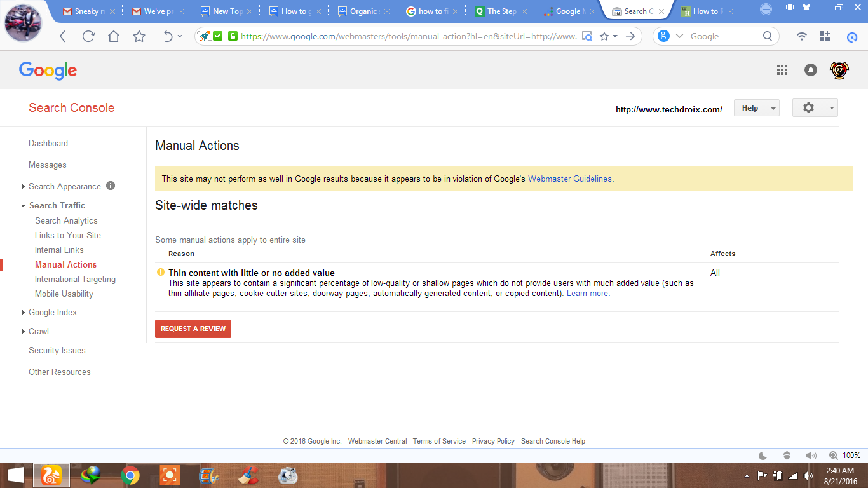The width and height of the screenshot is (868, 488).
Task: Click the browser profile picture thumbnail
Action: [x=23, y=22]
